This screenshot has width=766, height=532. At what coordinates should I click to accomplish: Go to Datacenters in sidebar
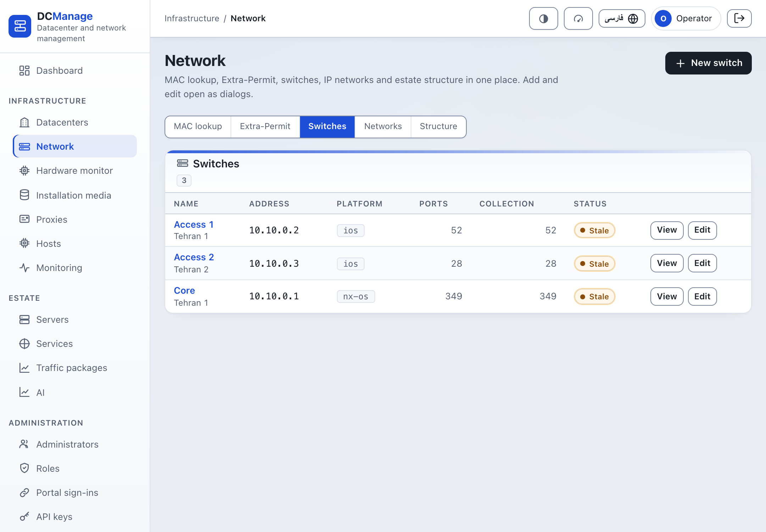[x=74, y=122]
